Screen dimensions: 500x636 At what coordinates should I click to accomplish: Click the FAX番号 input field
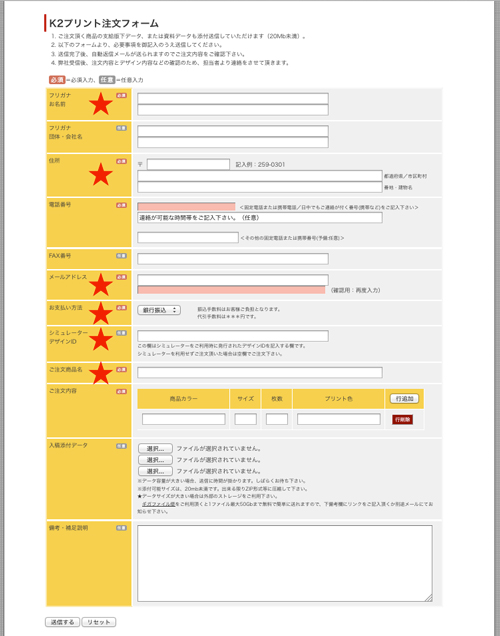[x=233, y=259]
